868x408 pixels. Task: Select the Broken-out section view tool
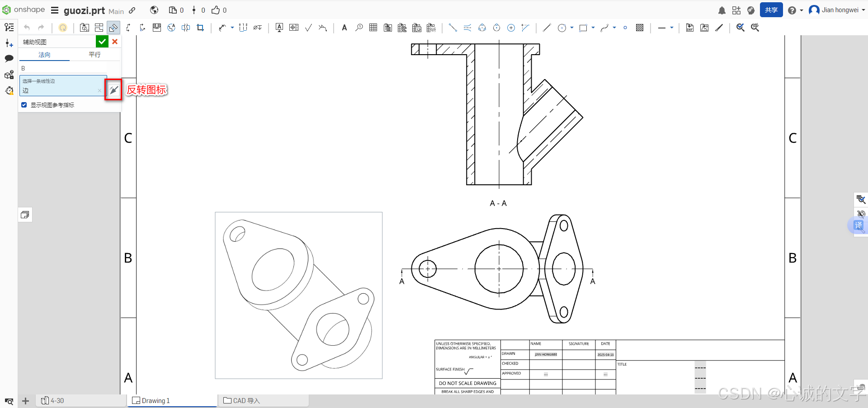tap(157, 28)
